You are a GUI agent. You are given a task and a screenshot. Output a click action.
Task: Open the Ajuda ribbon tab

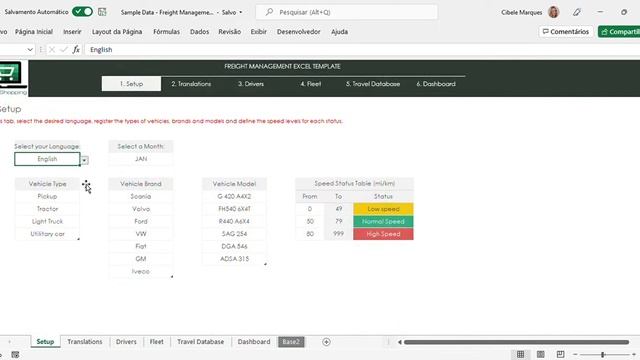pos(339,31)
